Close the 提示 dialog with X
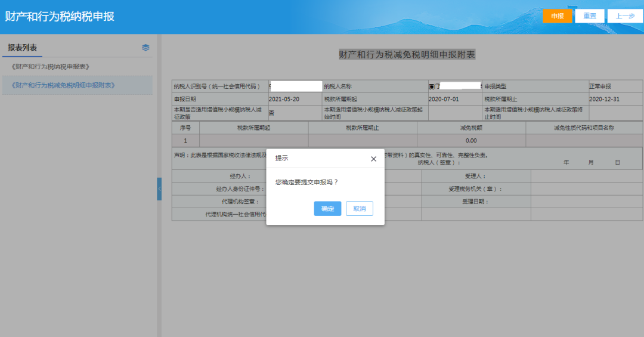The height and width of the screenshot is (337, 644). tap(373, 159)
